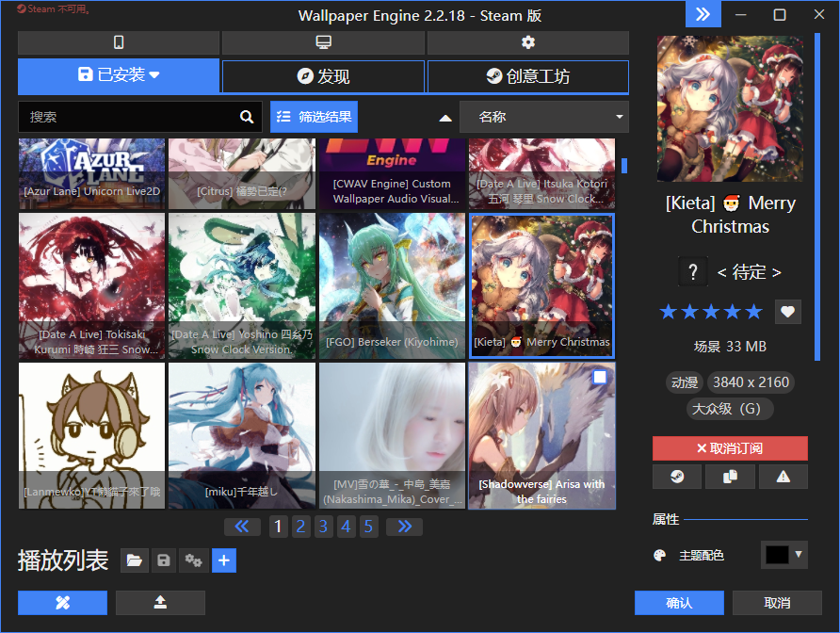Tick the checkbox on Shadowverse Arisa thumbnail
This screenshot has width=840, height=633.
tap(600, 378)
